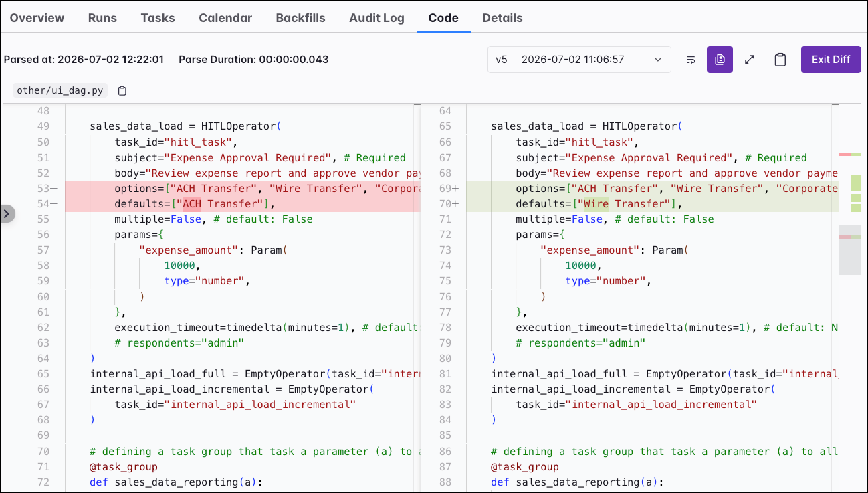Click 'internal_api_load_incremental = EmptyOperator(' on left line 66

(x=232, y=389)
